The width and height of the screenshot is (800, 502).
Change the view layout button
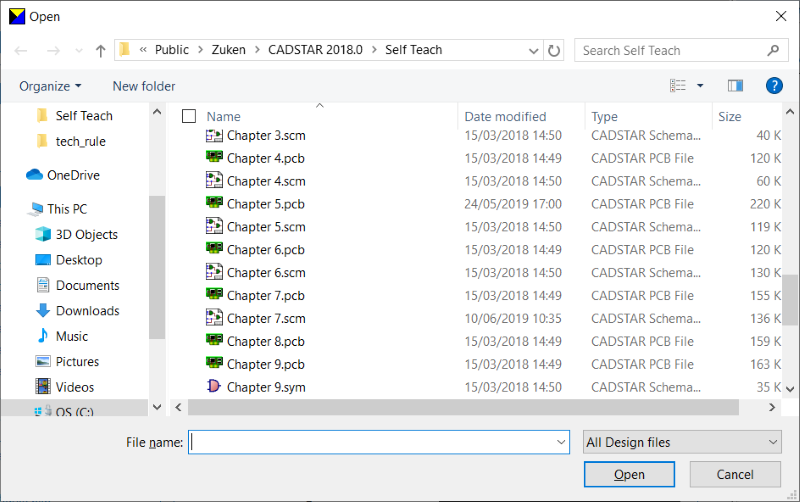click(x=678, y=86)
